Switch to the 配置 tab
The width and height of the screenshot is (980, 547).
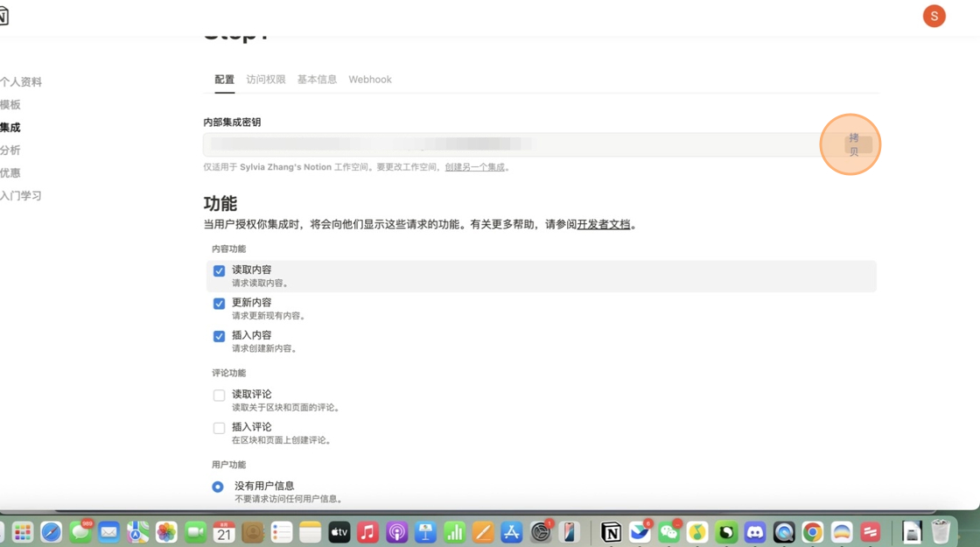point(224,80)
